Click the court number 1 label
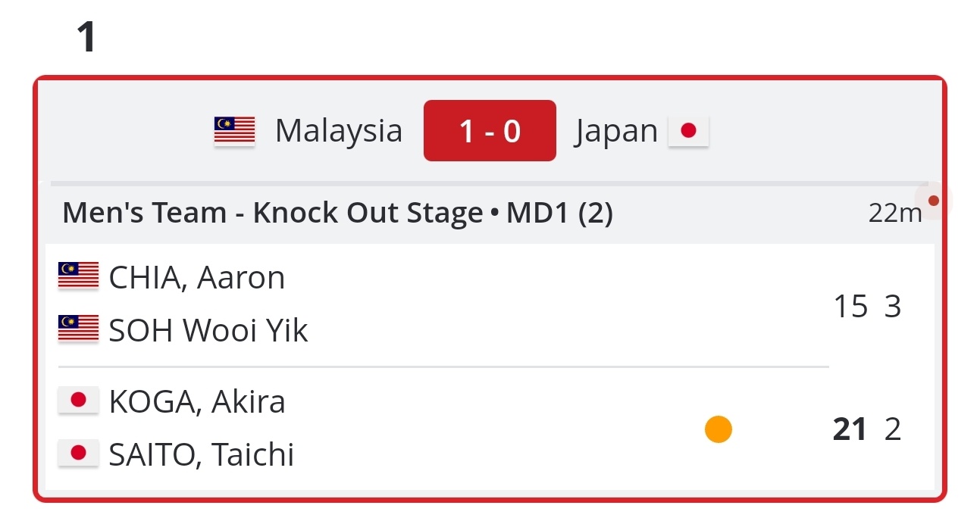 [87, 37]
